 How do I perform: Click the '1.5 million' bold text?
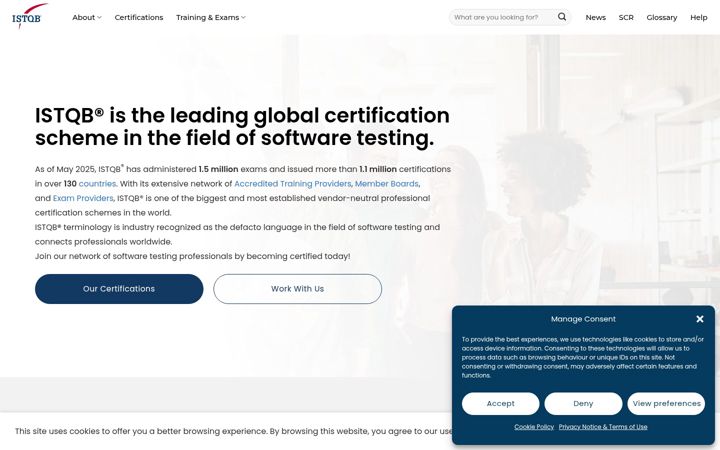218,169
